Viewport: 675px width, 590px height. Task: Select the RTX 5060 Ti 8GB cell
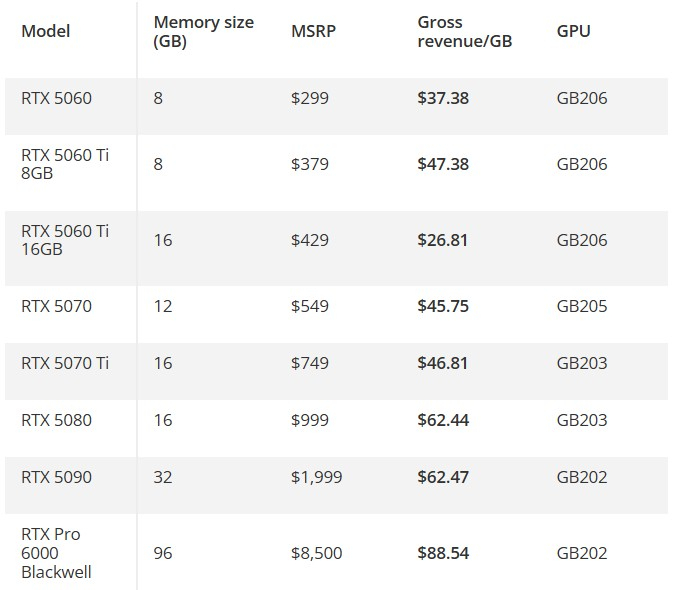[x=65, y=164]
